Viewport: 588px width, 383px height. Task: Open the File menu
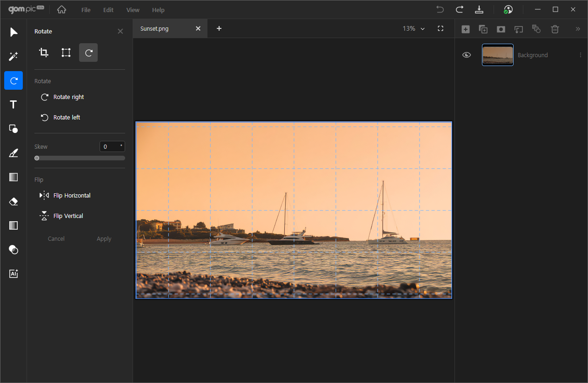click(86, 10)
